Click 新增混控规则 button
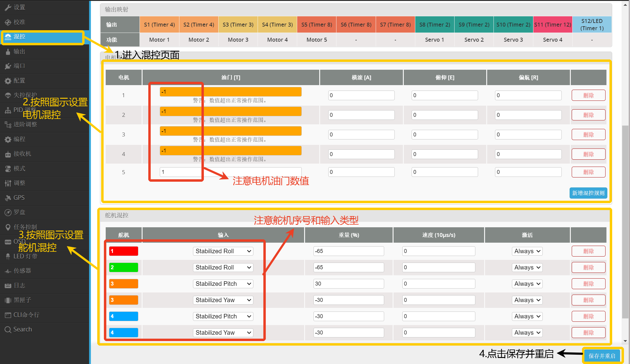Image resolution: width=630 pixels, height=364 pixels. click(x=588, y=193)
